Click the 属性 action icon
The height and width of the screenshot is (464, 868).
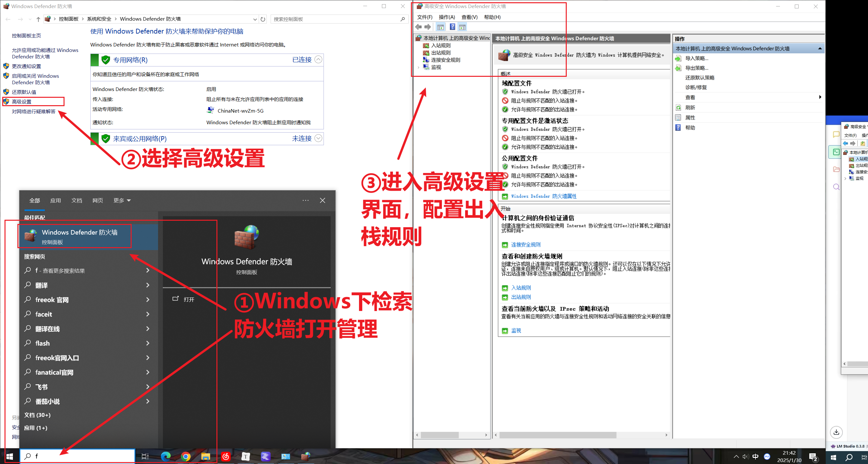[x=678, y=117]
